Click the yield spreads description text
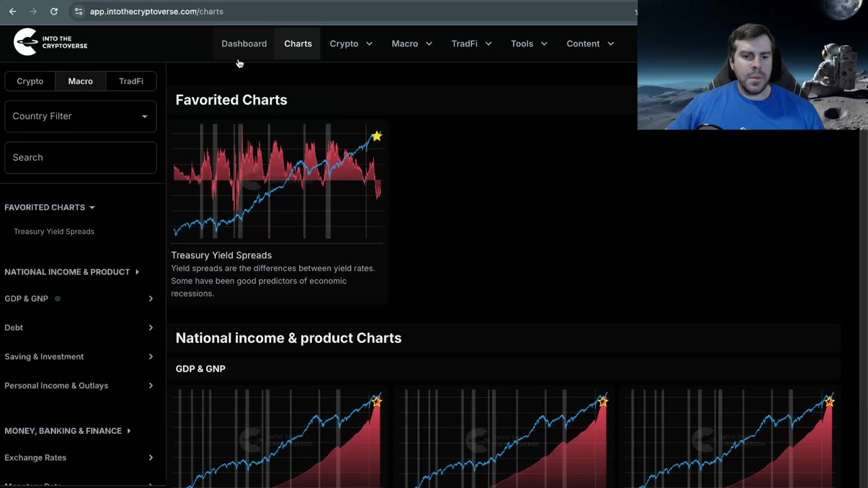This screenshot has width=868, height=488. click(273, 281)
